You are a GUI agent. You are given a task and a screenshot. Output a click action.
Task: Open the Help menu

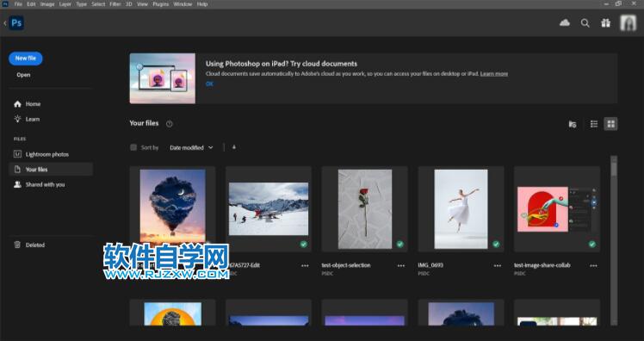(202, 4)
